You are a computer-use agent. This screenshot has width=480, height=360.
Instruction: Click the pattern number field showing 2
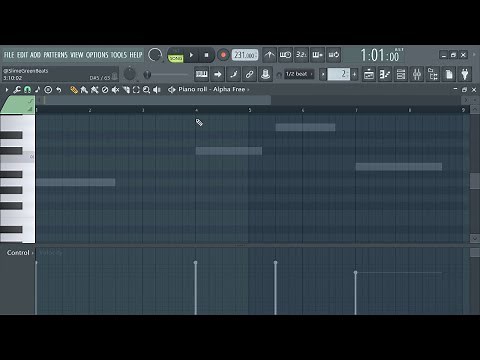[338, 74]
